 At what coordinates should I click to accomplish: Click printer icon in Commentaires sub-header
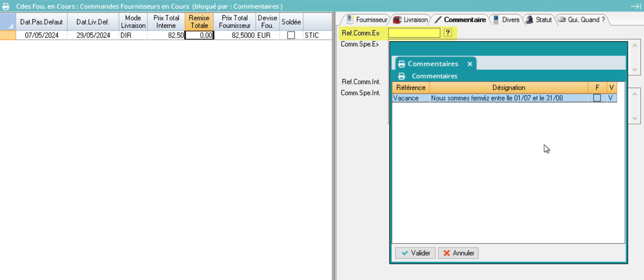(x=402, y=76)
